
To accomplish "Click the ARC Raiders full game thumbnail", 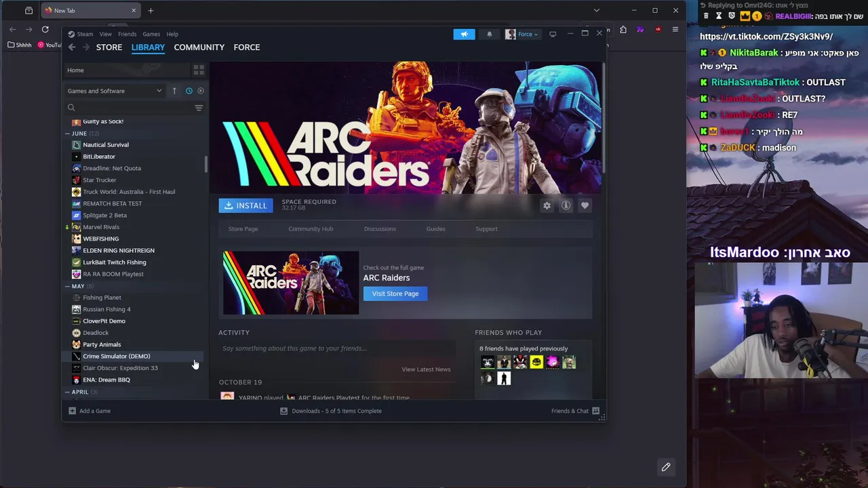I will pos(291,283).
